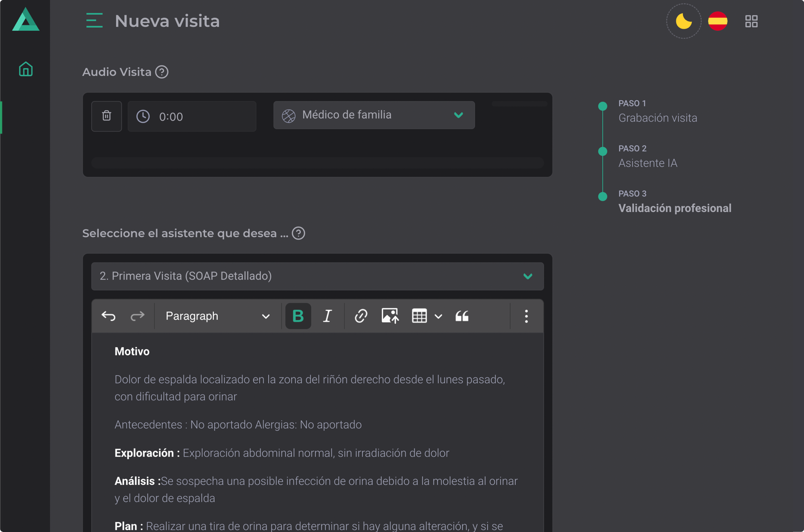Image resolution: width=804 pixels, height=532 pixels.
Task: Click the image upload icon
Action: (x=390, y=316)
